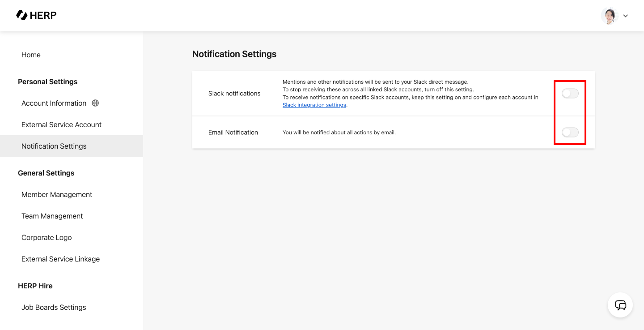Go to External Service Linkage
The width and height of the screenshot is (644, 330).
click(60, 259)
